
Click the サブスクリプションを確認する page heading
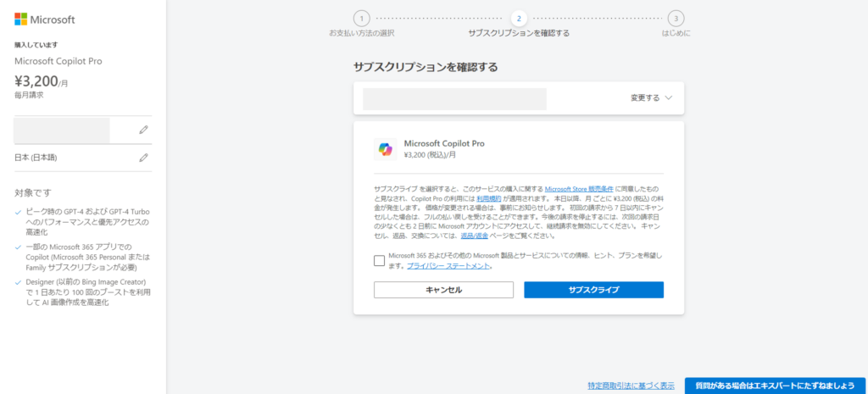click(x=426, y=68)
